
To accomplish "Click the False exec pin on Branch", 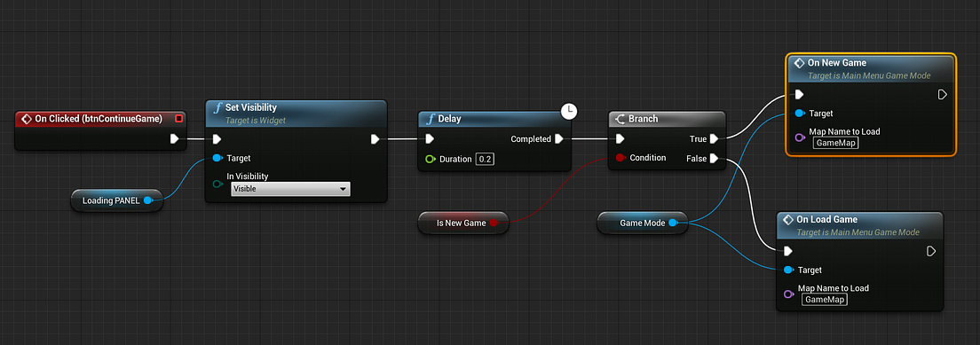I will [x=714, y=159].
